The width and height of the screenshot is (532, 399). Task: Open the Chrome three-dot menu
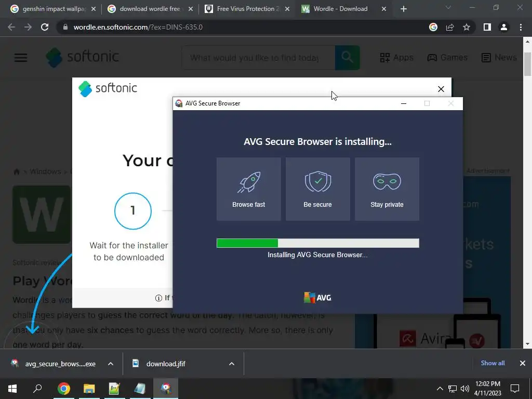tap(521, 27)
